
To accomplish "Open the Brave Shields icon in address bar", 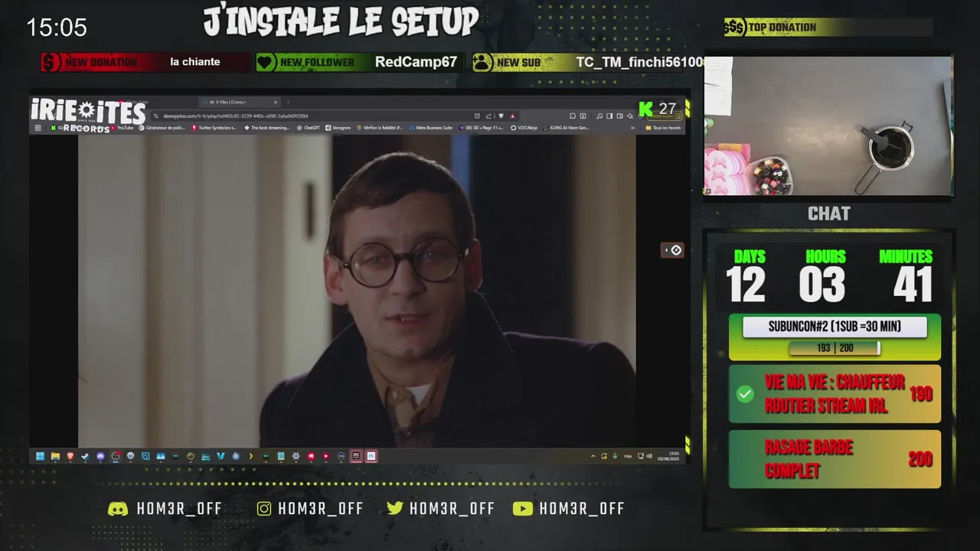I will click(501, 116).
